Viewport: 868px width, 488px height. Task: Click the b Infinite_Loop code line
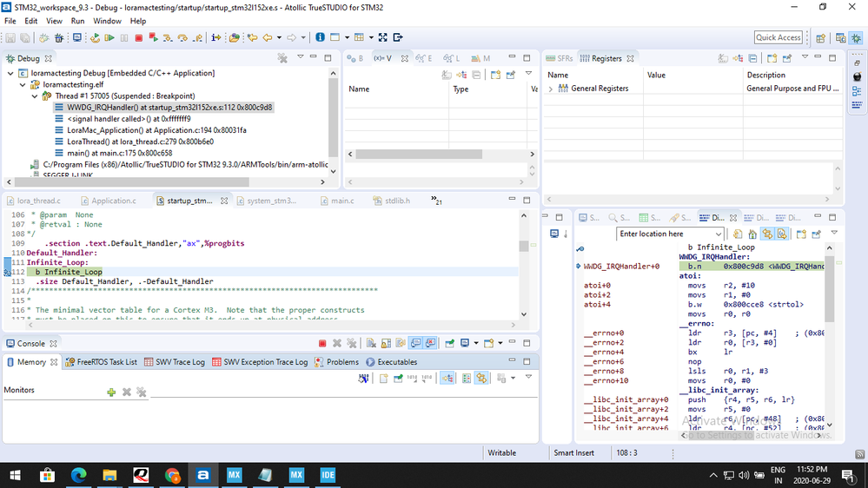coord(69,272)
